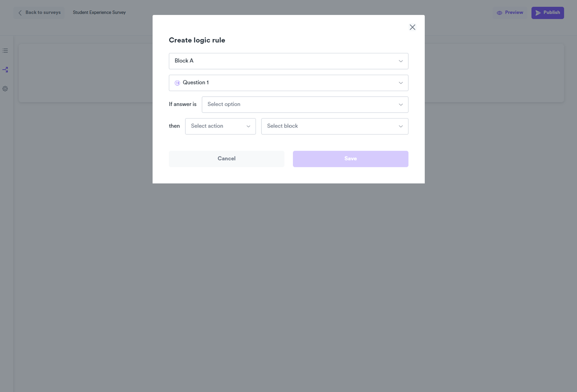Click the Publish paper plane icon

(x=538, y=13)
